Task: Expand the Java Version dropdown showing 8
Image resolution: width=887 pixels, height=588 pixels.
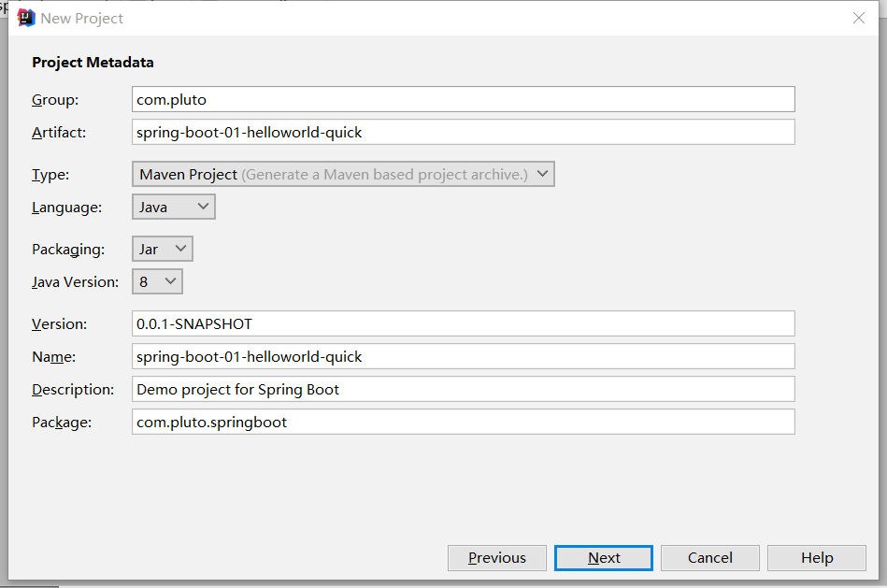Action: [x=157, y=281]
